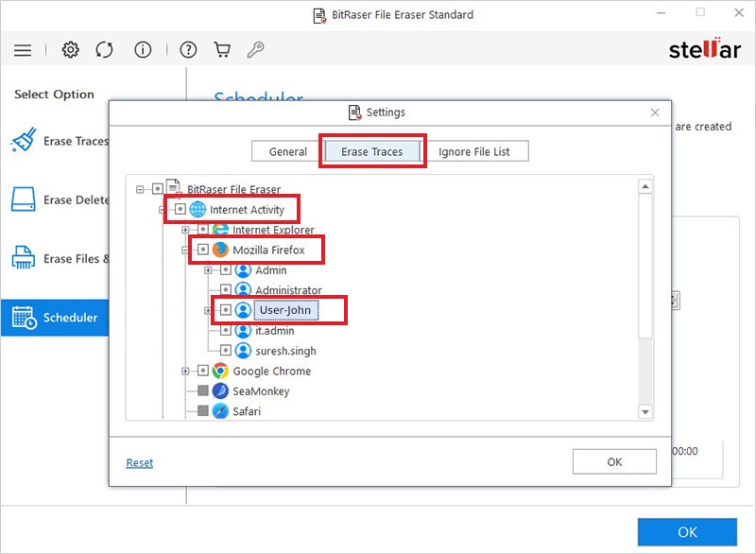Click the blue OK button in main window

coord(687,532)
